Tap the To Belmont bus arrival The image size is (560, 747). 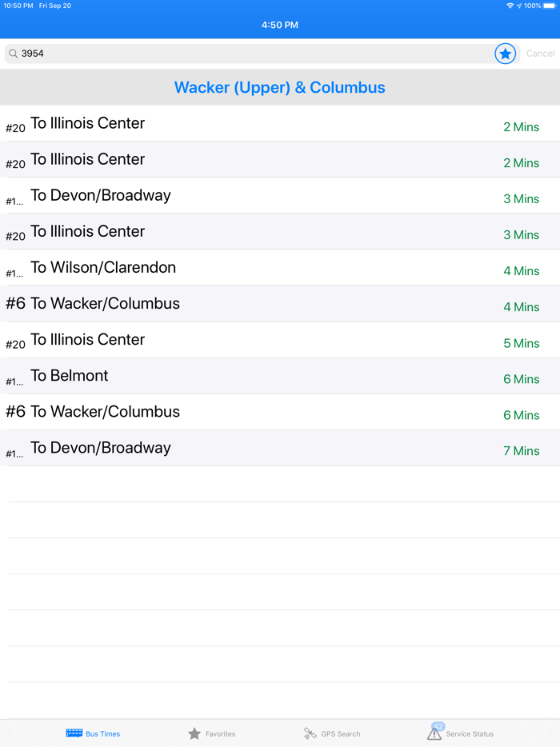(x=280, y=375)
